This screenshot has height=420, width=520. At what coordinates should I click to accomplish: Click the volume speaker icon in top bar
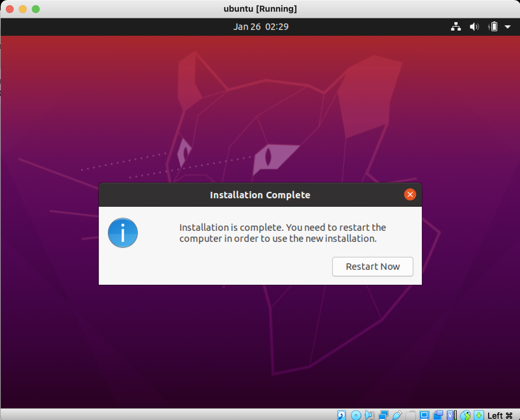coord(474,27)
